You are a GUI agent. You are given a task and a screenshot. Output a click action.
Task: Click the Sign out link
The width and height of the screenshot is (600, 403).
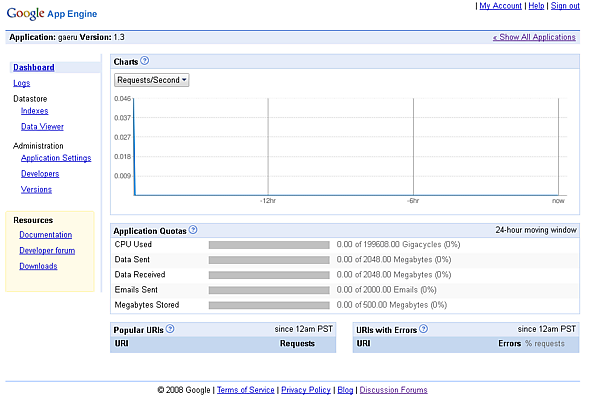(565, 6)
